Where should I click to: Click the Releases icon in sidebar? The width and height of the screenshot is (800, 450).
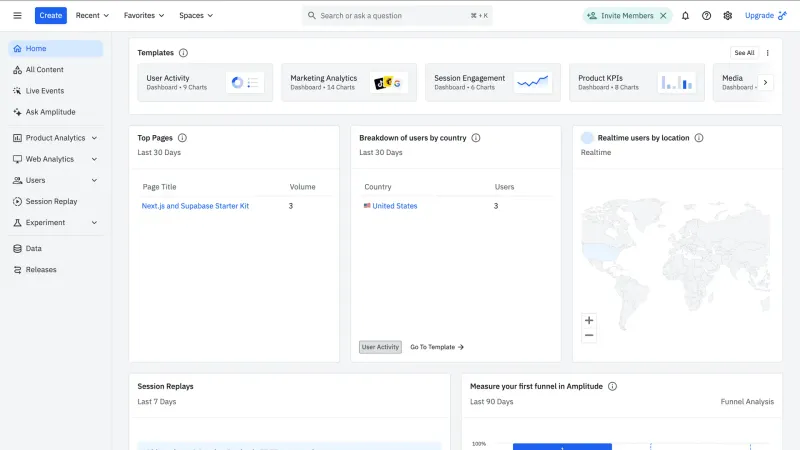(x=17, y=269)
